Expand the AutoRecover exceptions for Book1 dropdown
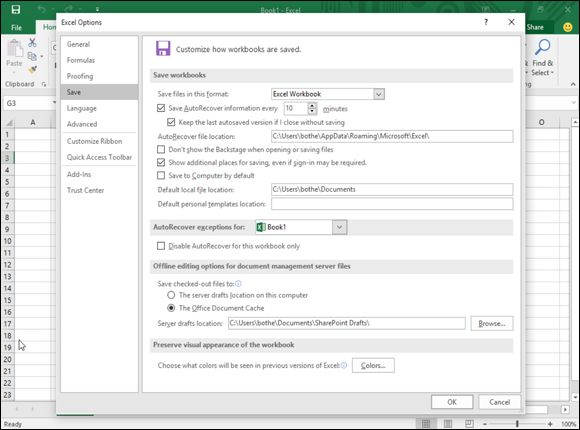The width and height of the screenshot is (580, 430). tap(339, 227)
